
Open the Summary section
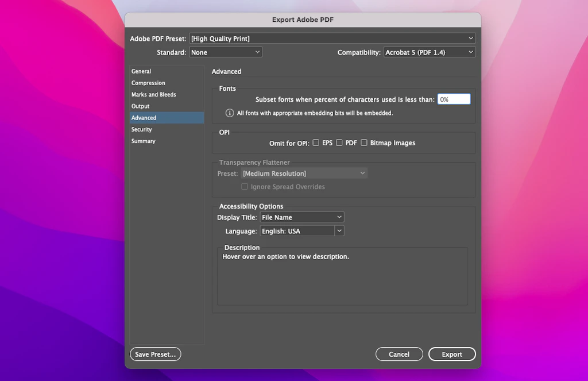(167, 141)
